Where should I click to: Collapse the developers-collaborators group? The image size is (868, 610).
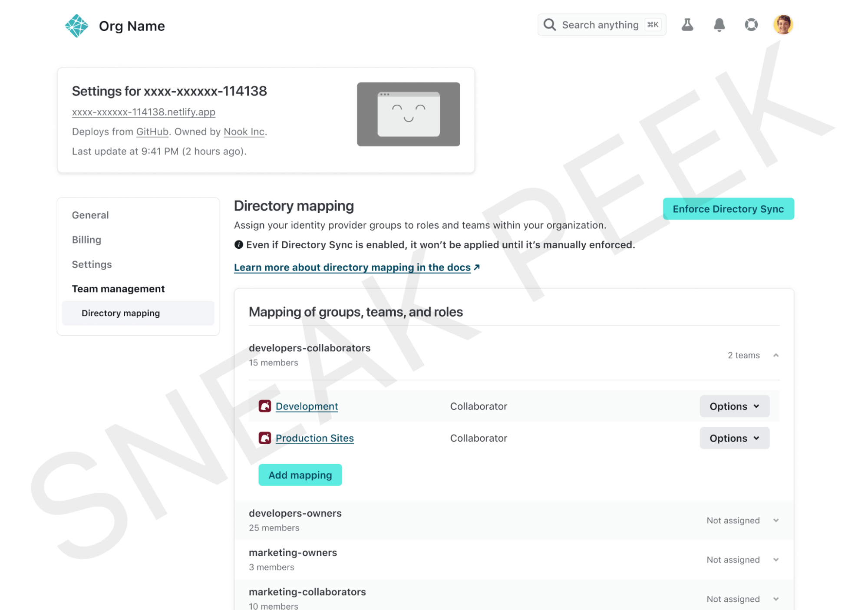click(x=776, y=355)
